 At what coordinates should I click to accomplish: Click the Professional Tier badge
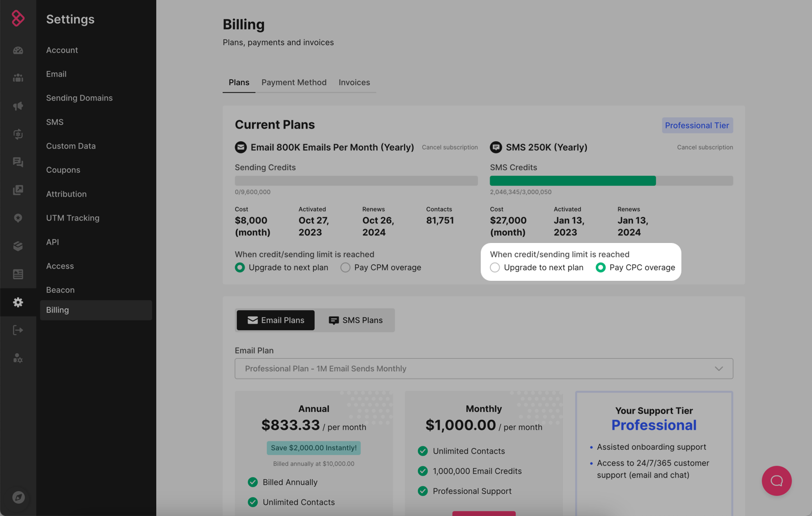pyautogui.click(x=697, y=126)
